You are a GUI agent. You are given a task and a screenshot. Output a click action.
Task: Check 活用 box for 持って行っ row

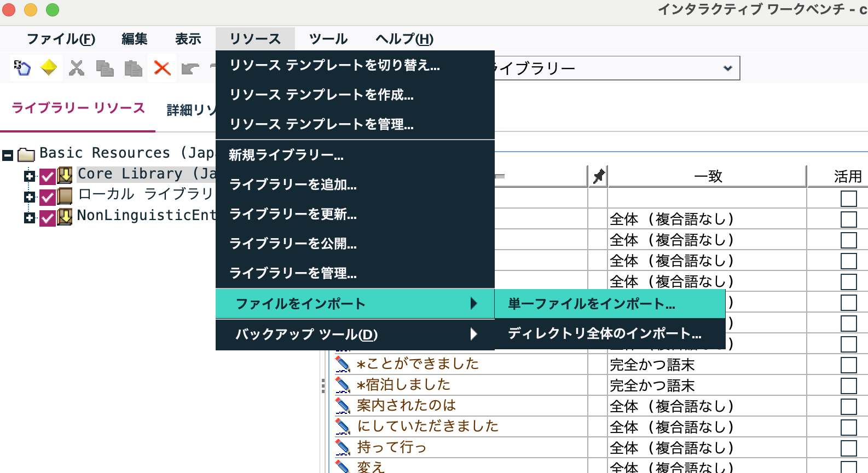tap(849, 448)
